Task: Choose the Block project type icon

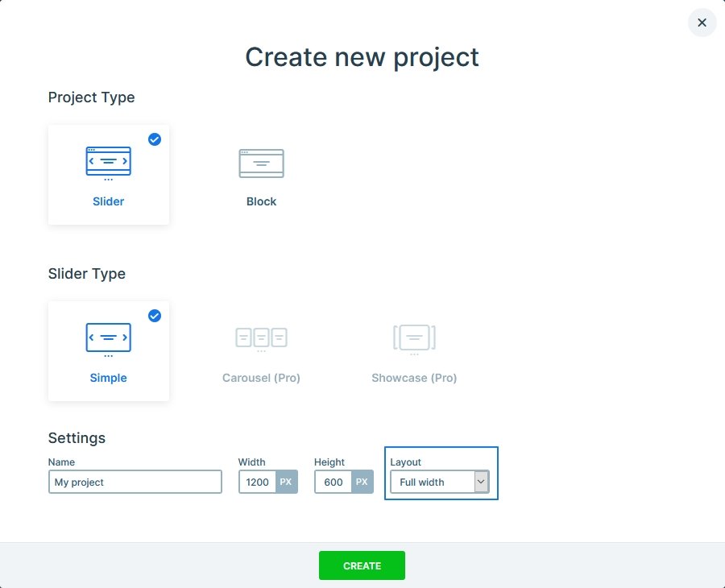Action: click(x=261, y=164)
